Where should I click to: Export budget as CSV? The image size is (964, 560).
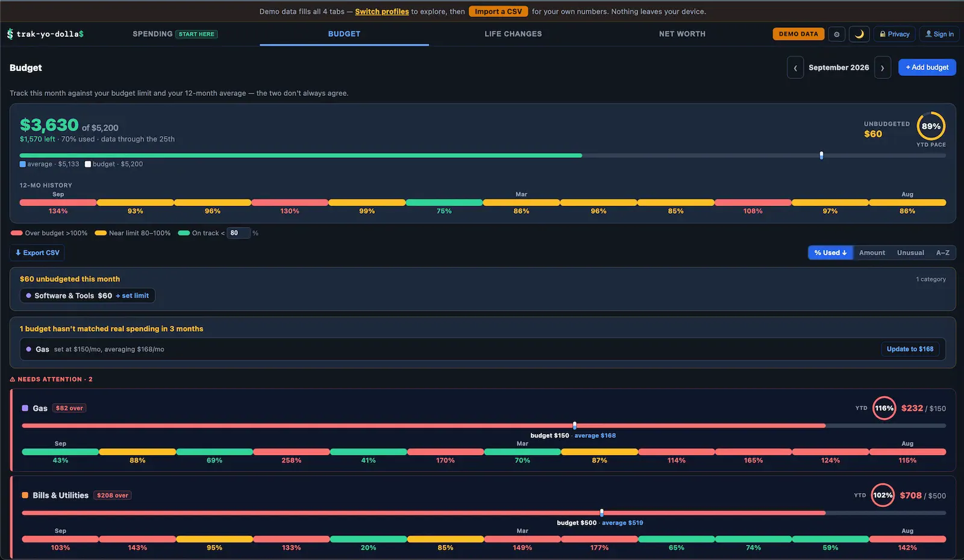point(37,253)
